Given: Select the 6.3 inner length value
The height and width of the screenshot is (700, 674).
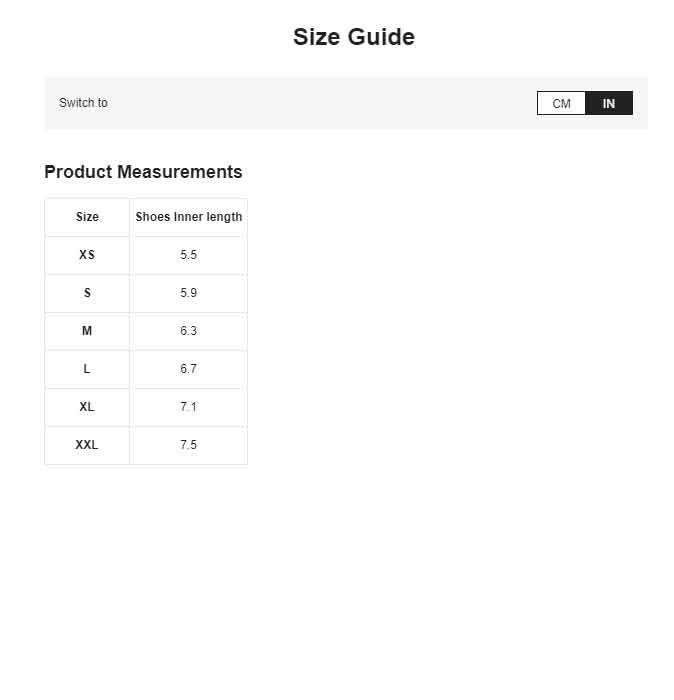Looking at the screenshot, I should point(189,331).
